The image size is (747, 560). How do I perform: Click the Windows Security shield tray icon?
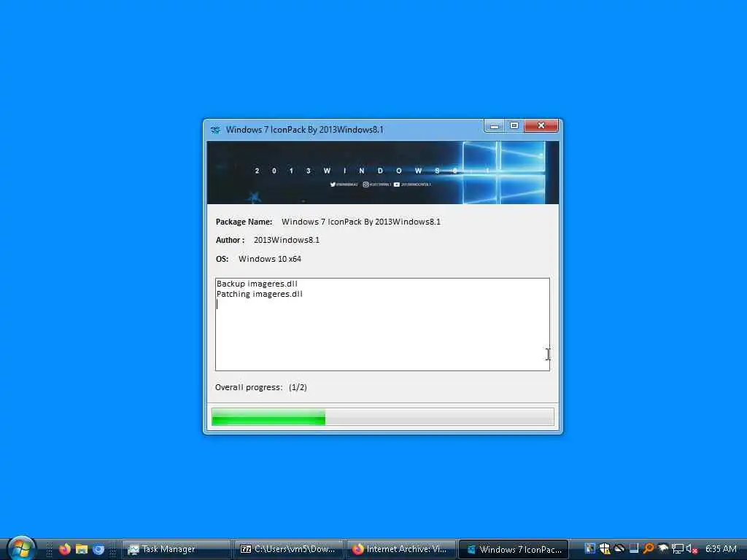tap(605, 548)
